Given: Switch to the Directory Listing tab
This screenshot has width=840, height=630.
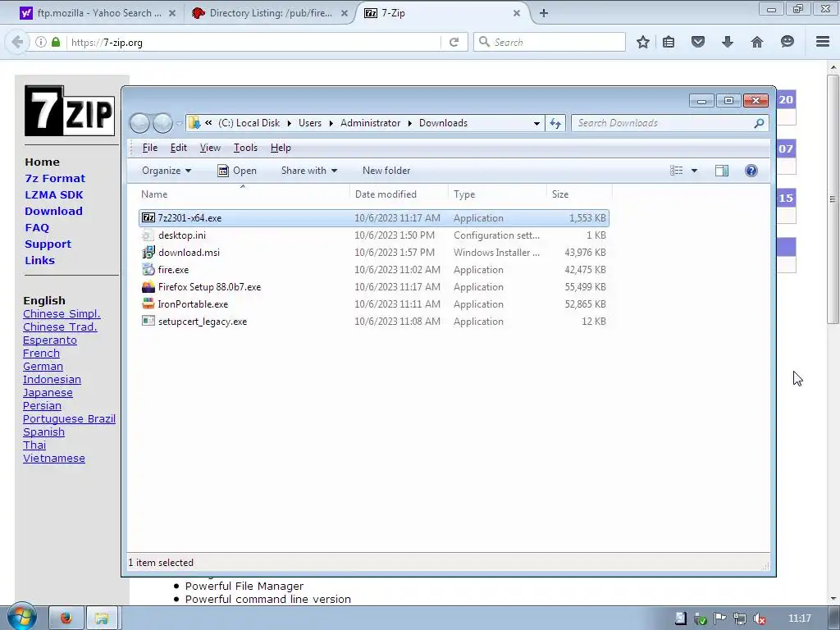Looking at the screenshot, I should [x=270, y=13].
